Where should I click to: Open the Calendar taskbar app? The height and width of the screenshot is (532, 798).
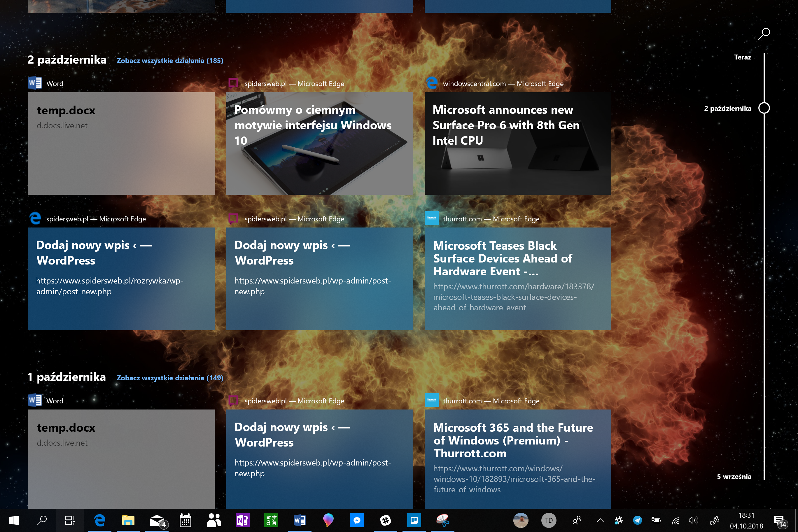[x=185, y=520]
